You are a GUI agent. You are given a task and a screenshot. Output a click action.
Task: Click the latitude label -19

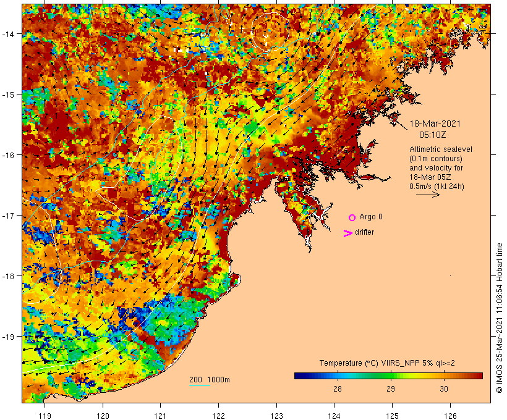[x=7, y=337]
